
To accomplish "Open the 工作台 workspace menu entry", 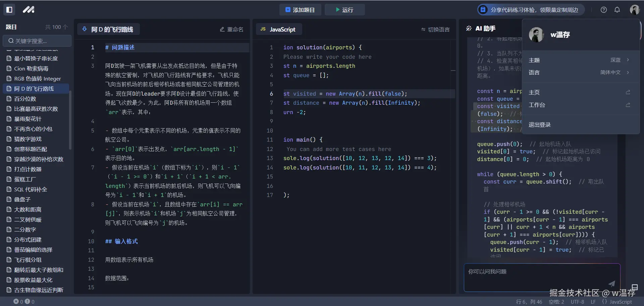I will coord(537,105).
